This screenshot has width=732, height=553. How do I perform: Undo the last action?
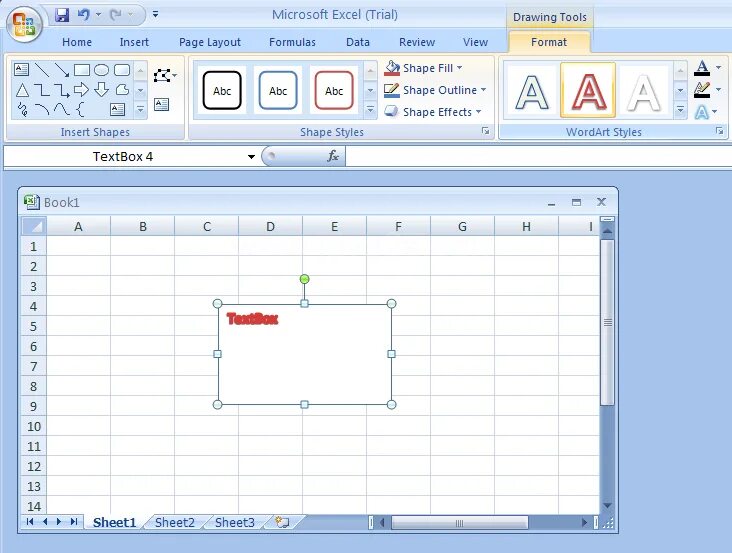[x=84, y=15]
